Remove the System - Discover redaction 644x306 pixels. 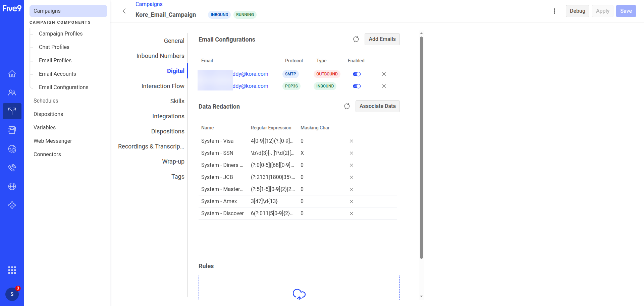[x=352, y=213]
